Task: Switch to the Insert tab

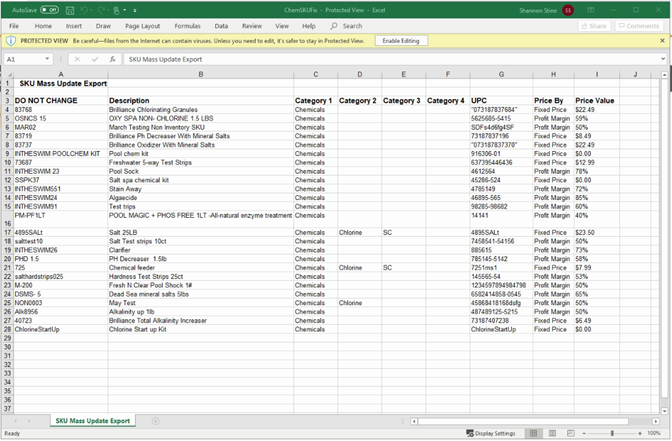Action: [74, 26]
